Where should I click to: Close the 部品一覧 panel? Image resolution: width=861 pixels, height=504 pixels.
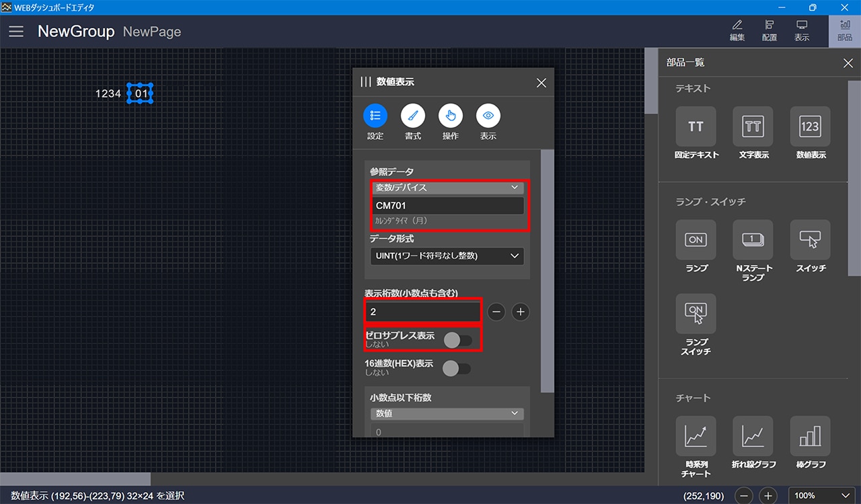(848, 63)
